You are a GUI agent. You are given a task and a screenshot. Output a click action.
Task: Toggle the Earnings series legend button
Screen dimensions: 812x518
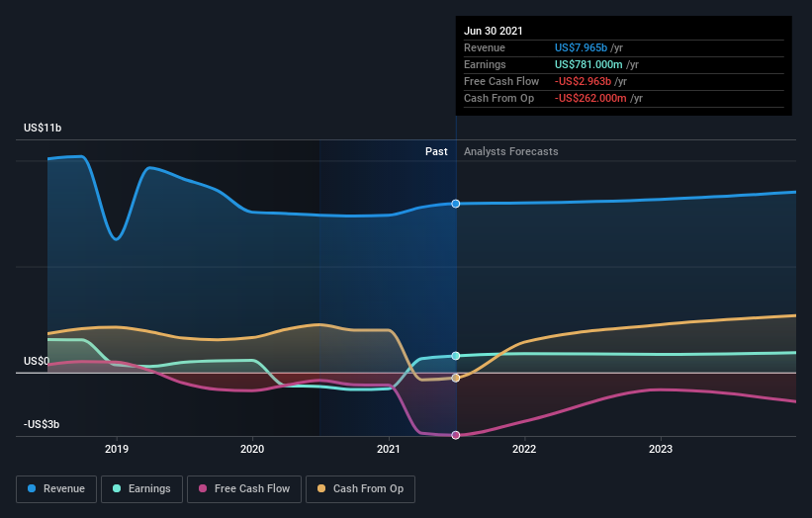point(141,489)
